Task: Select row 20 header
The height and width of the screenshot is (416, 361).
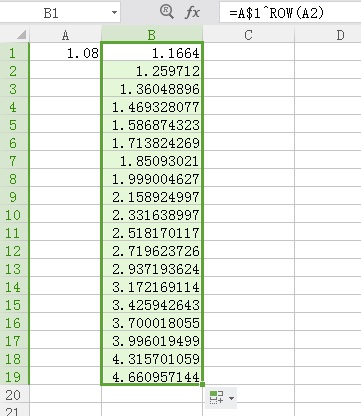Action: [x=14, y=395]
